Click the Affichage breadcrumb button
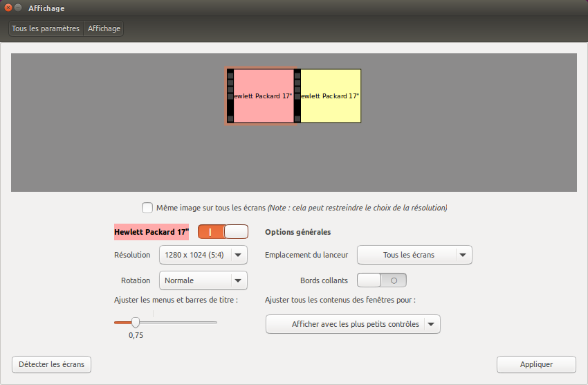 (104, 28)
